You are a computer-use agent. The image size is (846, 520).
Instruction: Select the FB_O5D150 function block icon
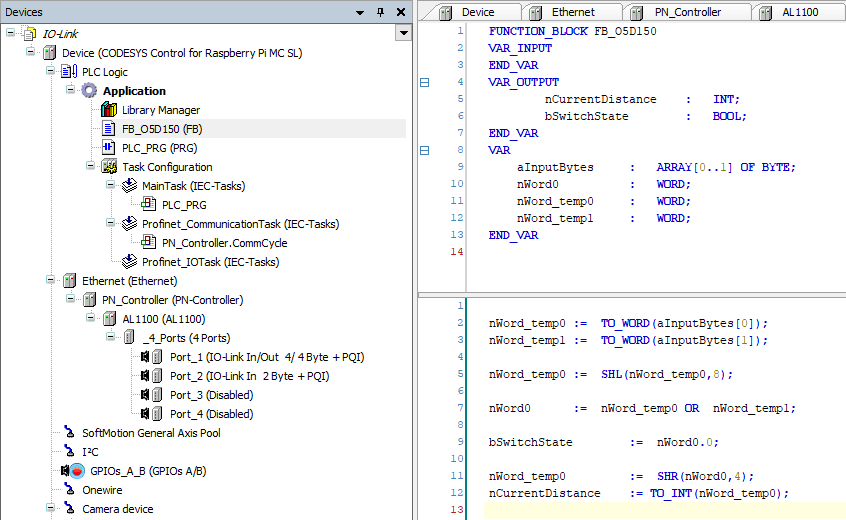[x=109, y=129]
